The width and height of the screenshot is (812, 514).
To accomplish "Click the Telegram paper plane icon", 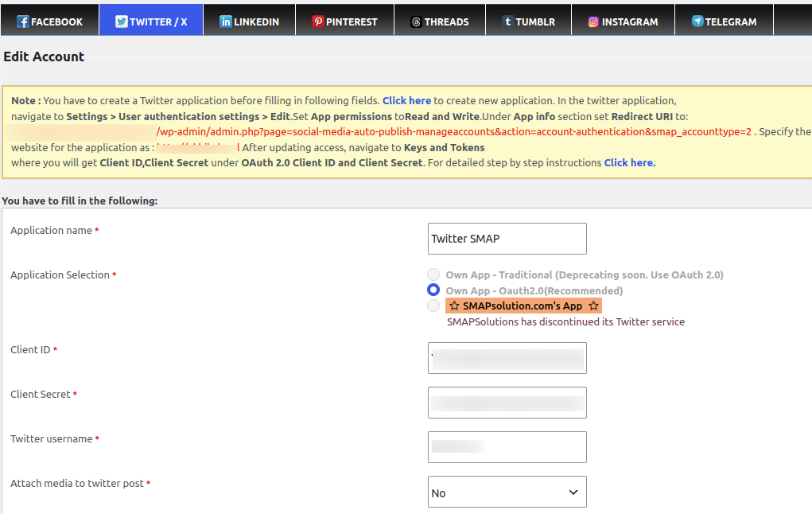I will point(697,21).
